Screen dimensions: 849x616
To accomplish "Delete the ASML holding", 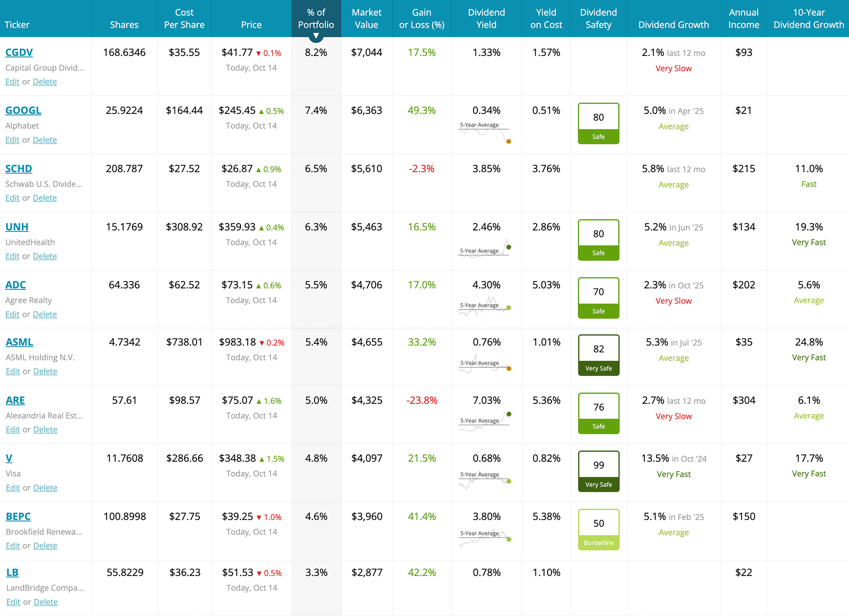I will tap(45, 371).
